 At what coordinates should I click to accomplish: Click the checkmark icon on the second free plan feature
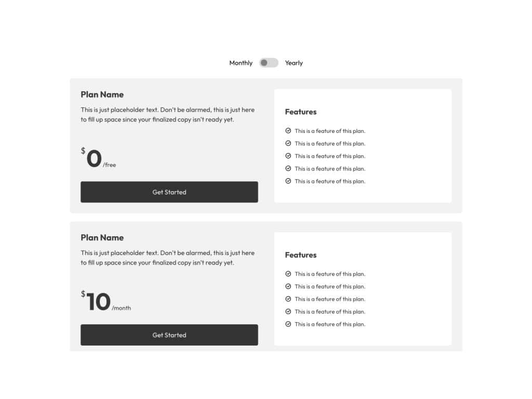[x=288, y=143]
